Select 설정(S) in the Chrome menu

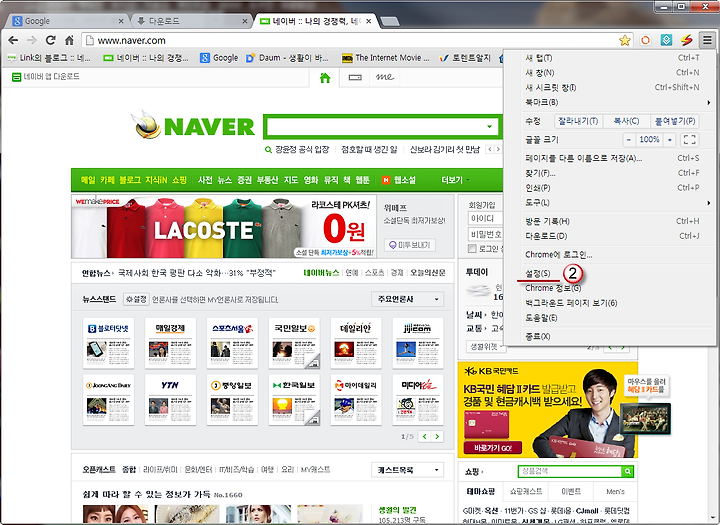(538, 273)
